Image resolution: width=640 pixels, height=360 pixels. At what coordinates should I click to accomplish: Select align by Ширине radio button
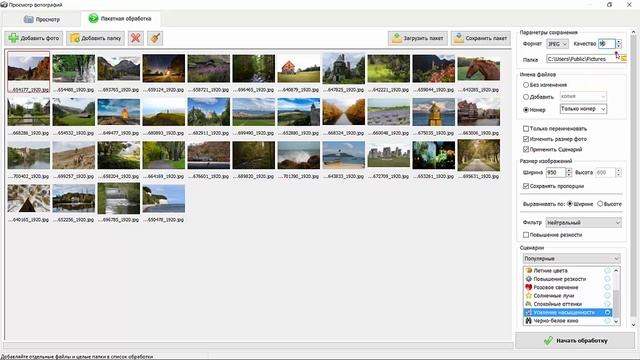(570, 204)
